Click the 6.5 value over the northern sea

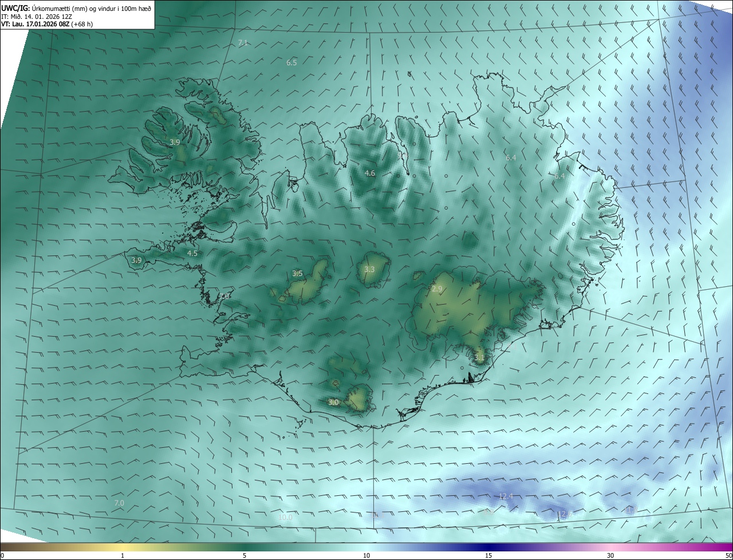tap(291, 63)
